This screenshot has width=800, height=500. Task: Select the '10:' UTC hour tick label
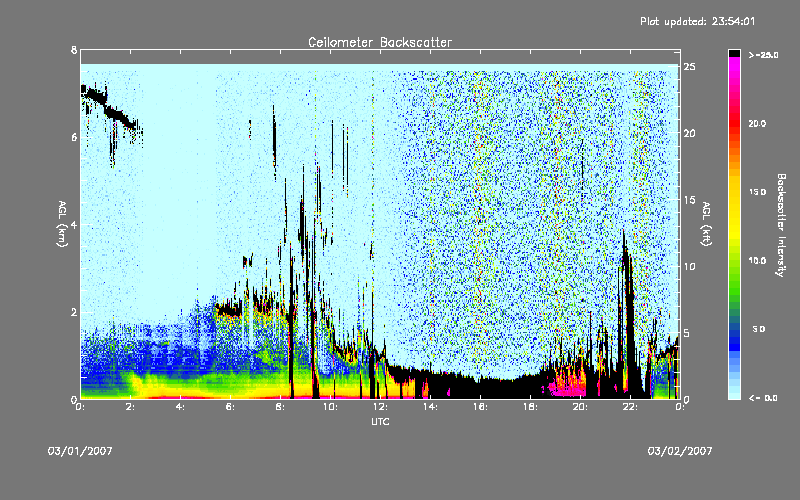[330, 407]
